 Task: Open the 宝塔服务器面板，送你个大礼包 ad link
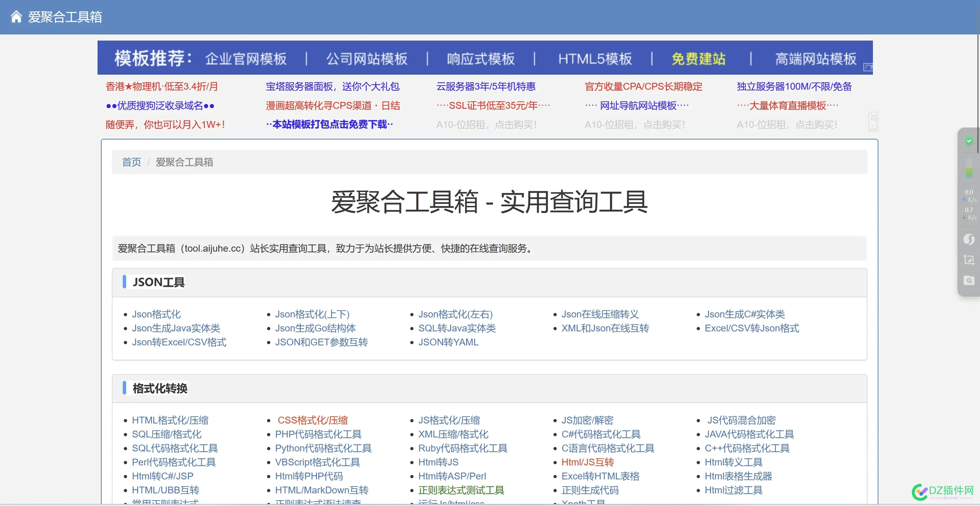pyautogui.click(x=332, y=86)
